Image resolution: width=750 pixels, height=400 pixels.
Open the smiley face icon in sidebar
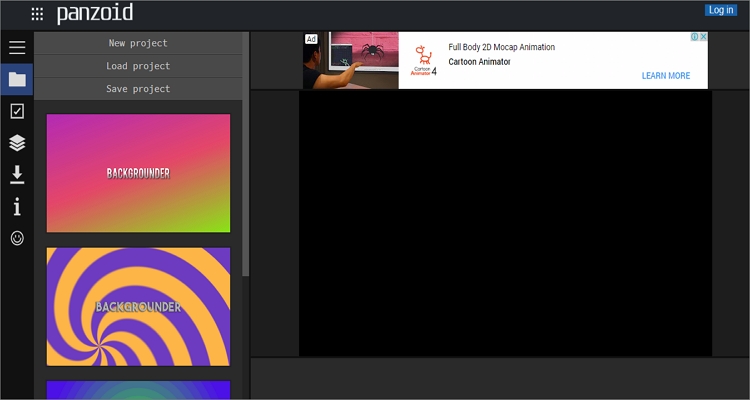[x=17, y=238]
